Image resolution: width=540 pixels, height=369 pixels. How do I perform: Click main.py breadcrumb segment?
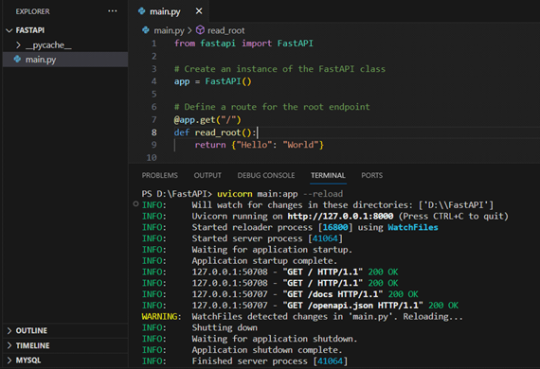(169, 31)
